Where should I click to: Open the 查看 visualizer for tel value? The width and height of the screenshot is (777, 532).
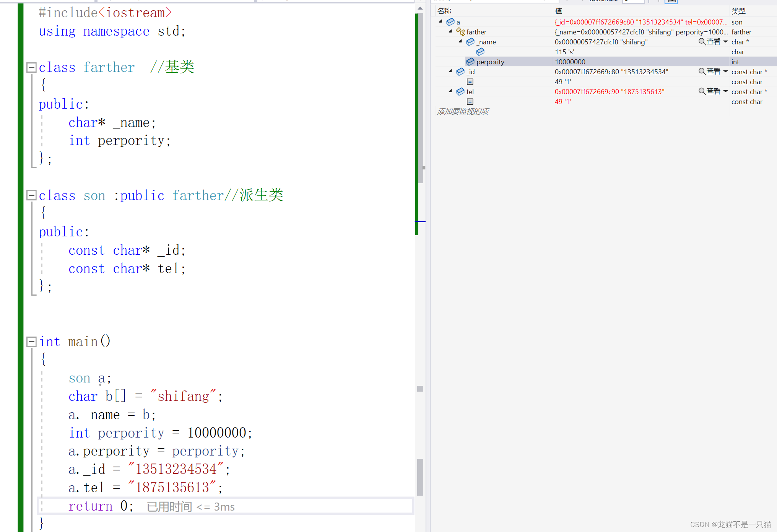(709, 91)
